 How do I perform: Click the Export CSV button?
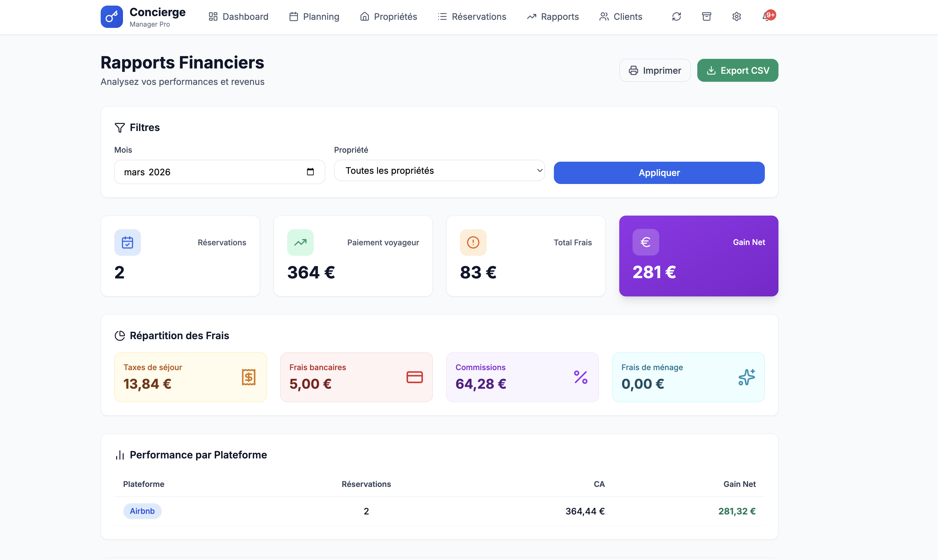tap(737, 70)
